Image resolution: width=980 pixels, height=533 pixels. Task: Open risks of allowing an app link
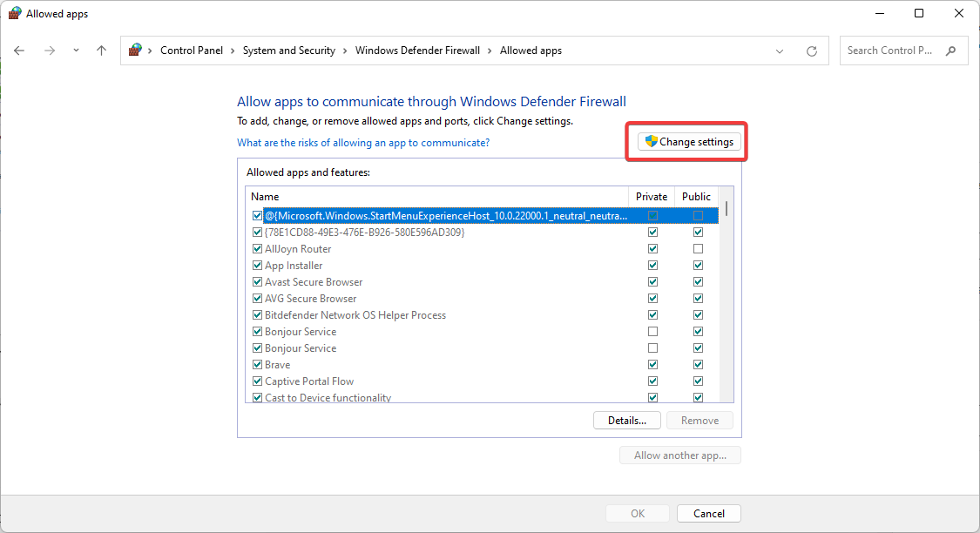[363, 143]
